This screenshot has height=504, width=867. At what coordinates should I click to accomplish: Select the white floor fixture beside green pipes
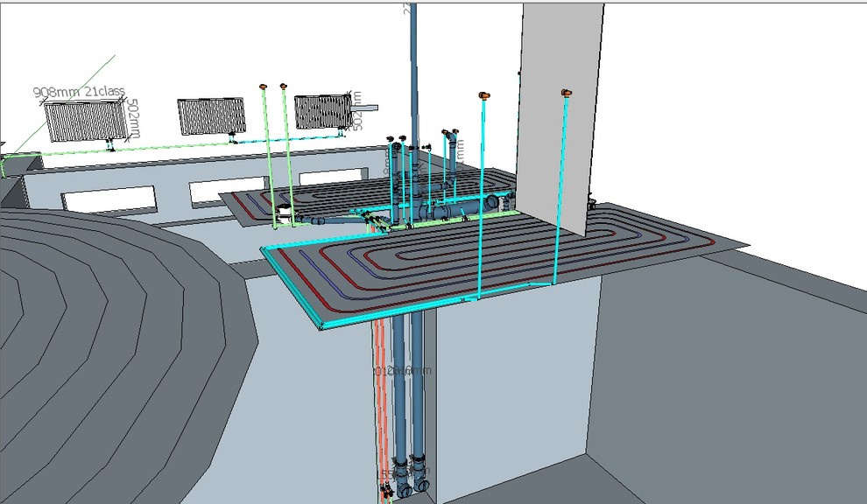284,213
